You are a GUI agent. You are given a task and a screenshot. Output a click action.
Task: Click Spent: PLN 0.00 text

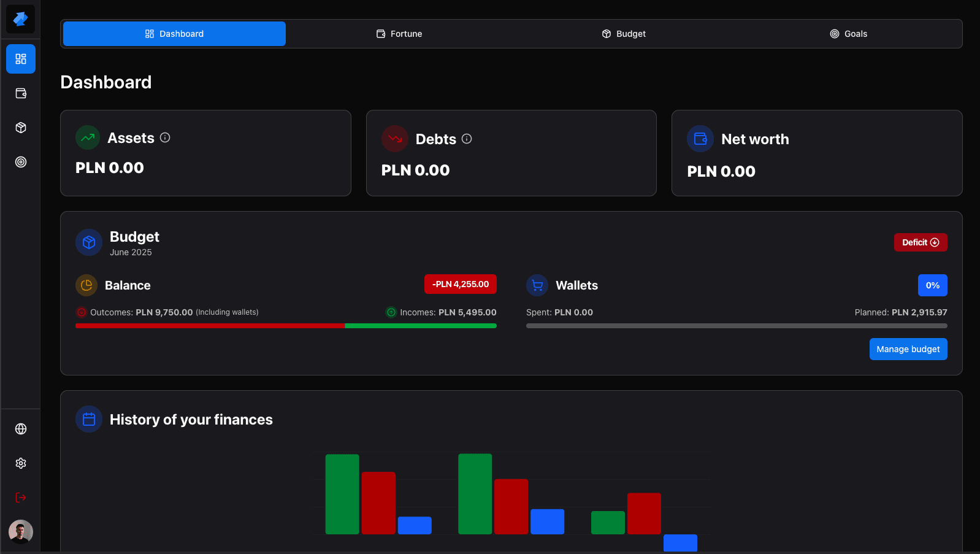pos(559,312)
